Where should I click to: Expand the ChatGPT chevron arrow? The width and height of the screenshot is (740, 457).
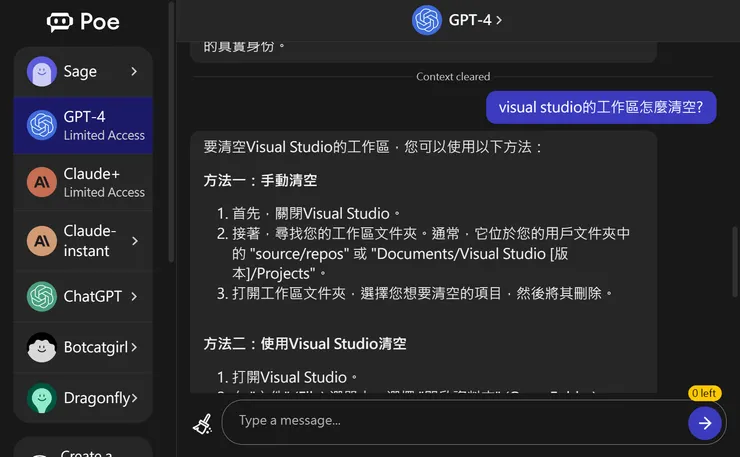pyautogui.click(x=134, y=296)
